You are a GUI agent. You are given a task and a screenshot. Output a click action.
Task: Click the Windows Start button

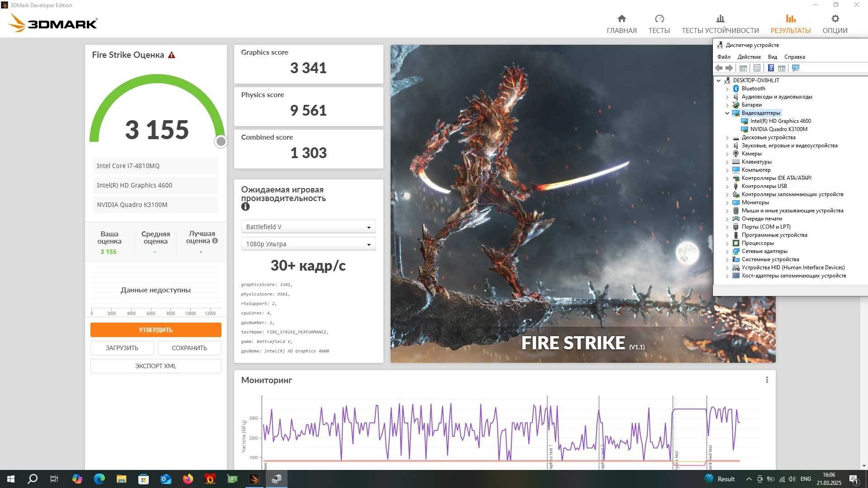pos(11,479)
